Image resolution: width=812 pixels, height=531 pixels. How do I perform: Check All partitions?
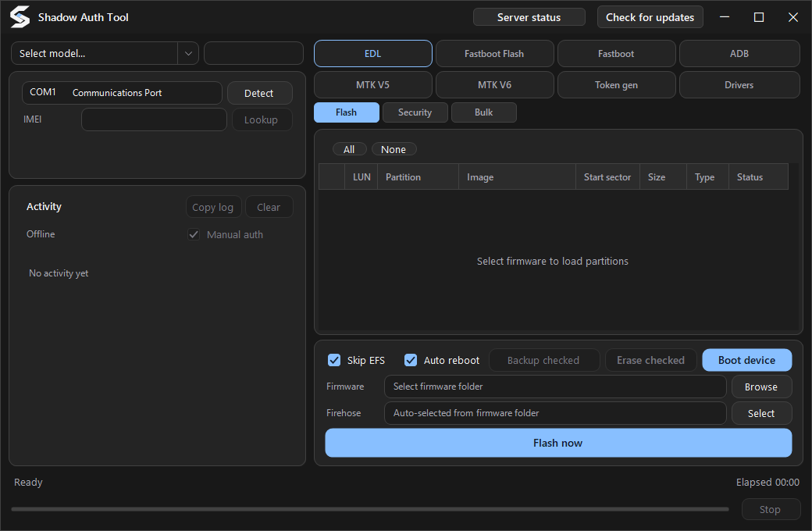point(350,149)
